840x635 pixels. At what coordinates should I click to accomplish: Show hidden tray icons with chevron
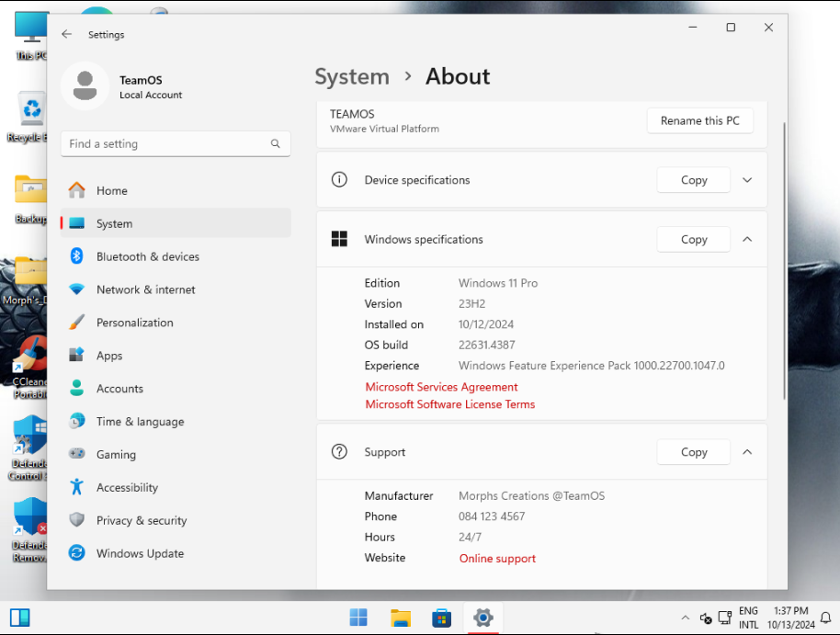pyautogui.click(x=686, y=618)
